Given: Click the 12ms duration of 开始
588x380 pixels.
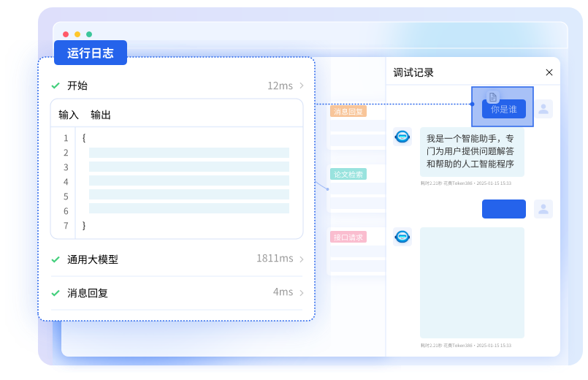Looking at the screenshot, I should pos(280,86).
